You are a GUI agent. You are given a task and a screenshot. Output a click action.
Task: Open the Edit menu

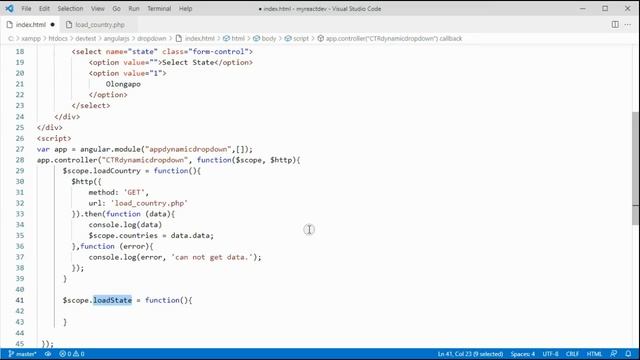click(44, 9)
